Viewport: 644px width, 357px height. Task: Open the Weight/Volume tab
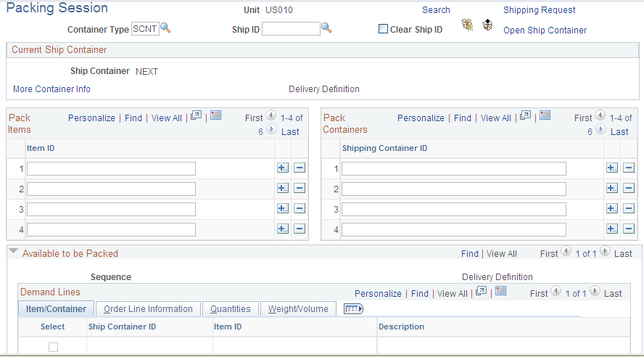pos(298,309)
